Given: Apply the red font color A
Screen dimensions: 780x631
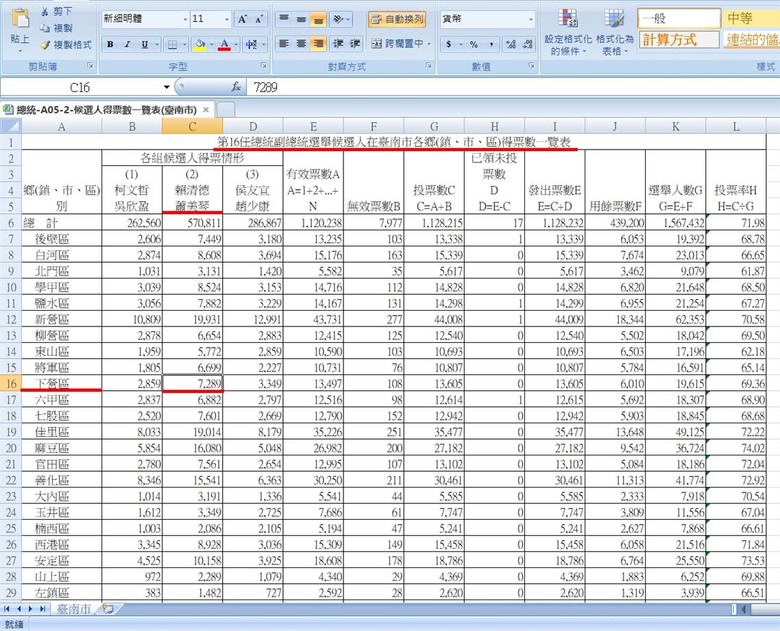Looking at the screenshot, I should [x=224, y=44].
